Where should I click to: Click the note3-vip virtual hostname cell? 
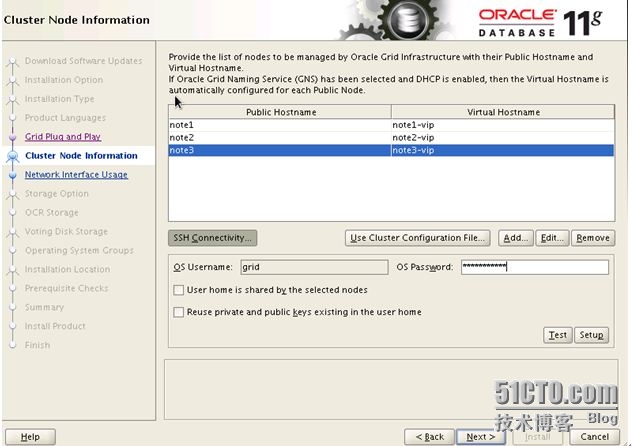503,150
